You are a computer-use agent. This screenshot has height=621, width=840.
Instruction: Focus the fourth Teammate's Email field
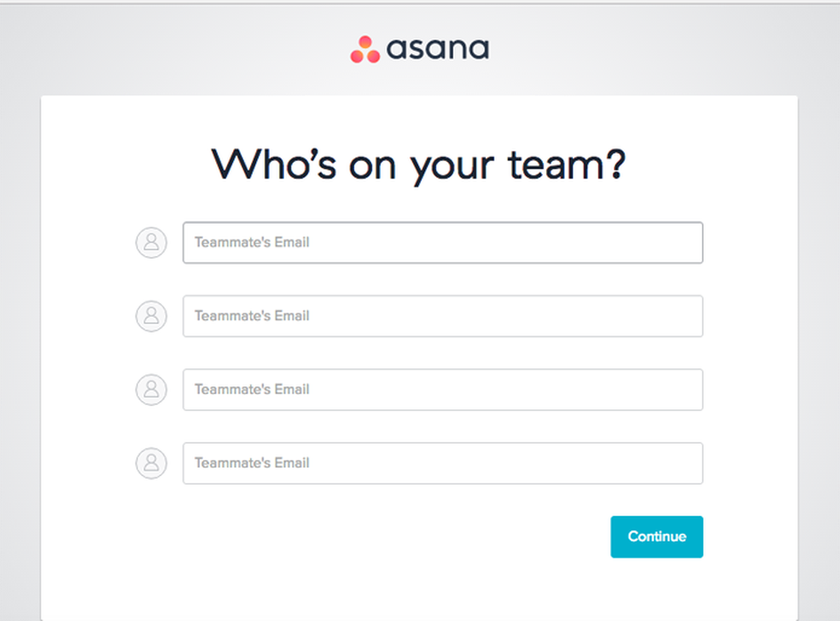[x=442, y=463]
